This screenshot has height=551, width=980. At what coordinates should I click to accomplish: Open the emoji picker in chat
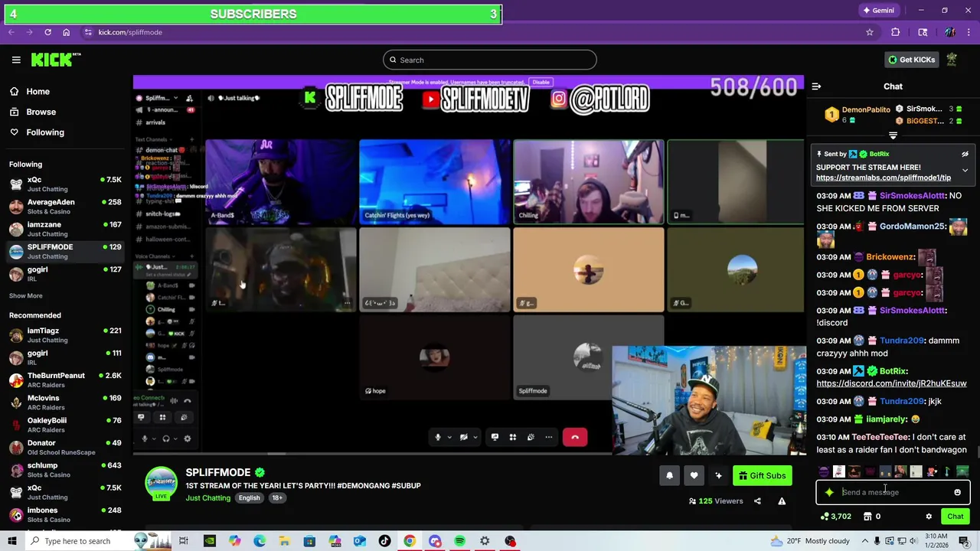(x=957, y=492)
